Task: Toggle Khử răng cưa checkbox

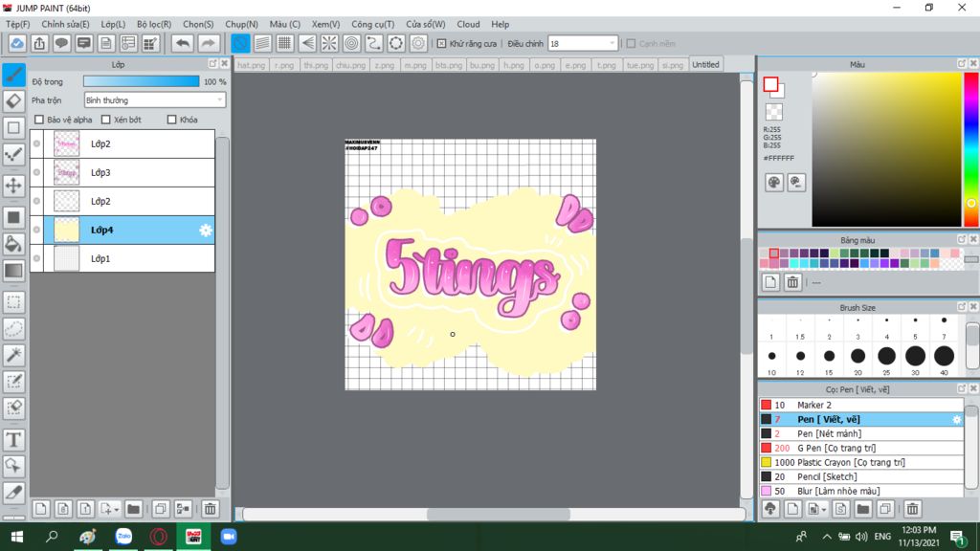Action: pos(441,44)
